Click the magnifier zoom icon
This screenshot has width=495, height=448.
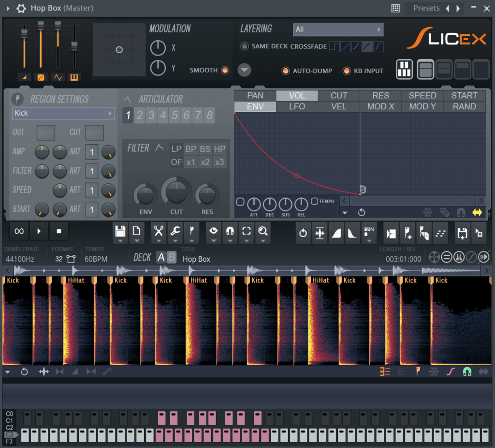tap(263, 232)
